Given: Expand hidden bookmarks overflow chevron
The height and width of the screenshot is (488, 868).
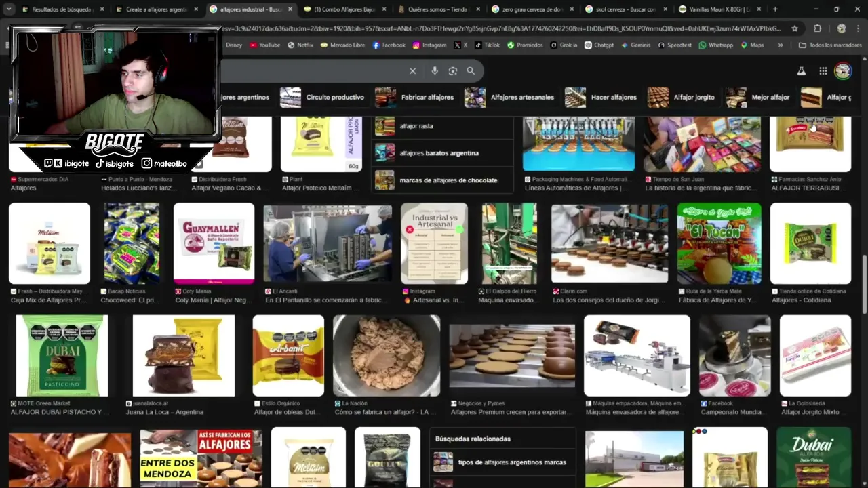Looking at the screenshot, I should 781,45.
